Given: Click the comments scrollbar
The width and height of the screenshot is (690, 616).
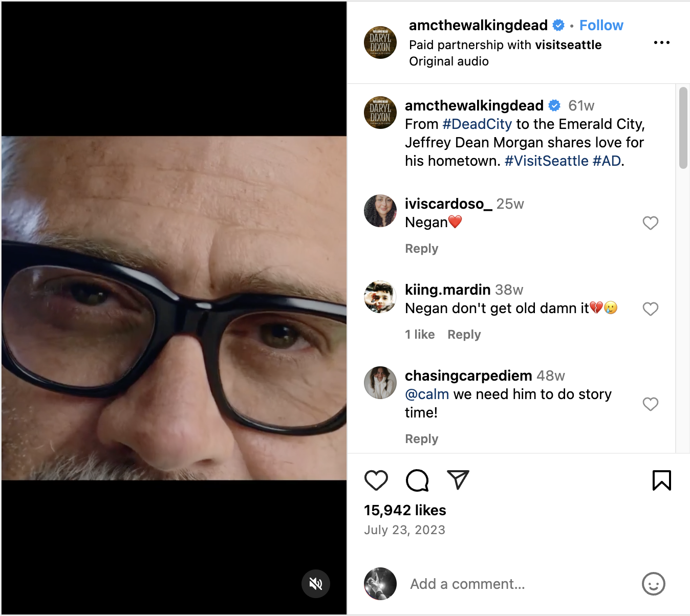Looking at the screenshot, I should coord(683,128).
